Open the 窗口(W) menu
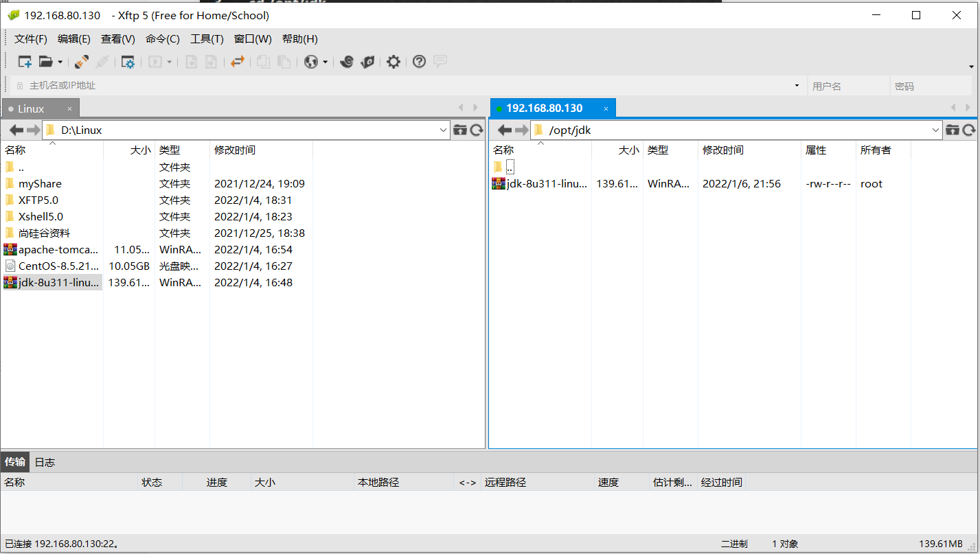Image resolution: width=980 pixels, height=554 pixels. (x=253, y=39)
